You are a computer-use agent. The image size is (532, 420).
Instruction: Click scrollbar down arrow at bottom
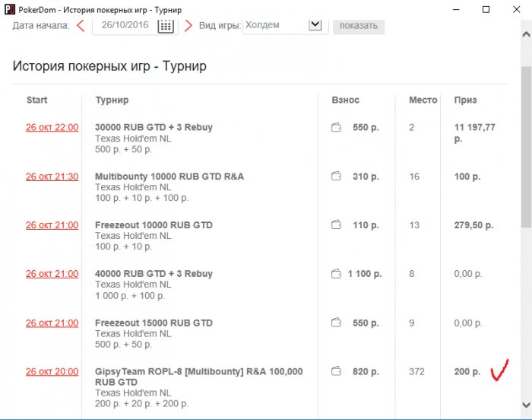point(525,404)
